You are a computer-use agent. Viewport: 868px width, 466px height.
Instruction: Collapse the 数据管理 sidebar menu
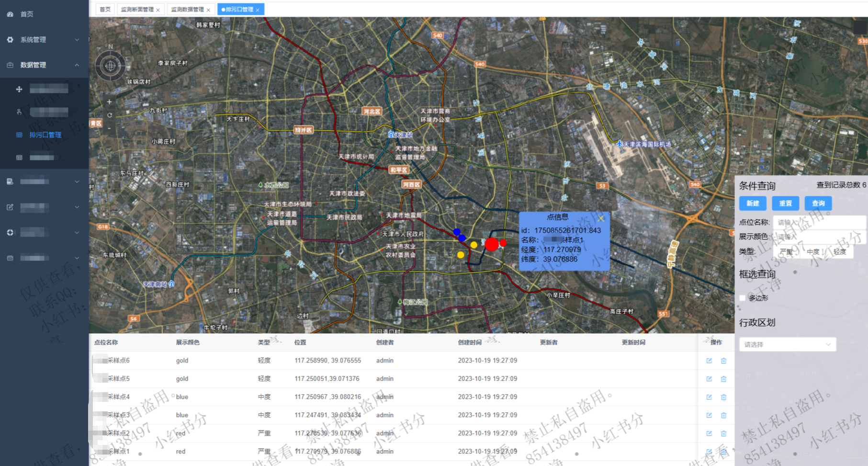(44, 65)
